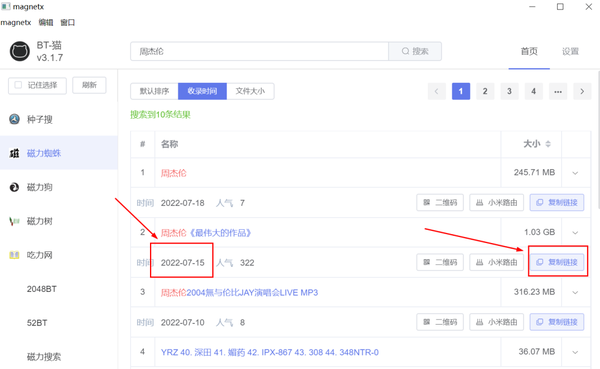
Task: Go to previous results page arrow
Action: (437, 91)
